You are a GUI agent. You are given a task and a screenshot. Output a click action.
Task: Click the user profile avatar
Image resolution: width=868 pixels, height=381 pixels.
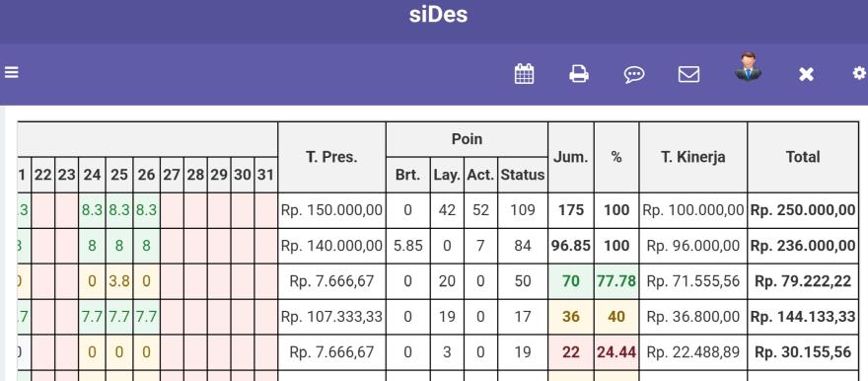point(748,66)
